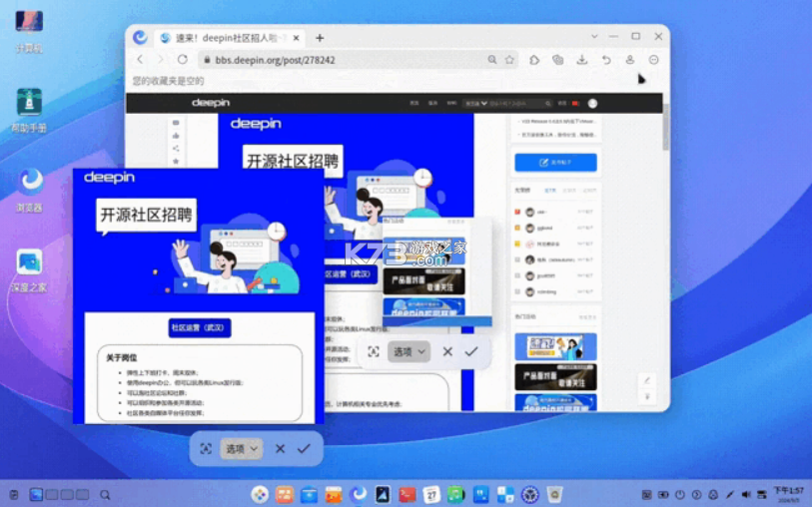Cancel screenshot with X in lower toolbar
Screen dimensions: 812x507
[x=281, y=448]
